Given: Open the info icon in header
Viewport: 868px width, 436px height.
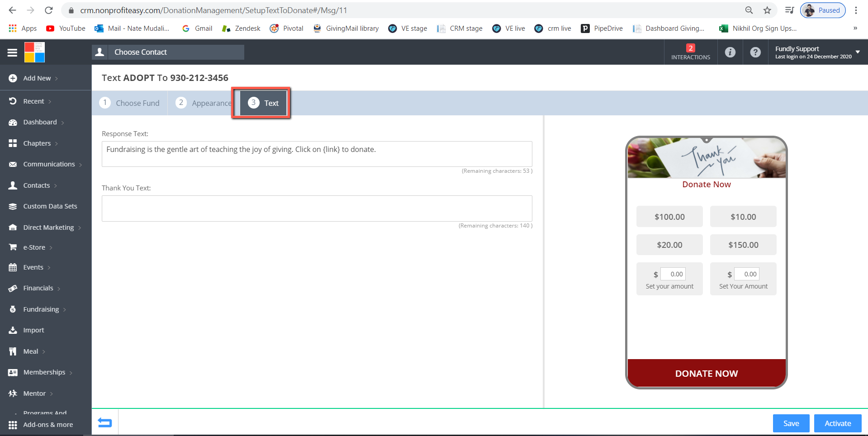Looking at the screenshot, I should coord(730,52).
